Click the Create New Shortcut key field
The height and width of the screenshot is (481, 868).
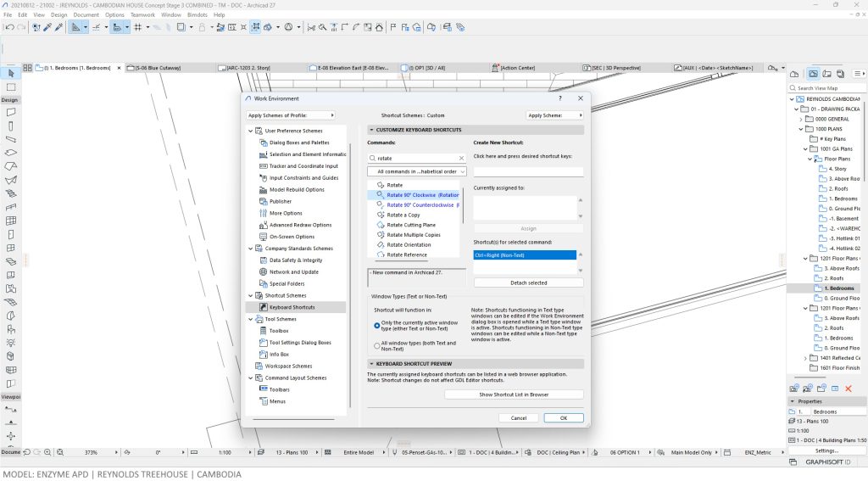pyautogui.click(x=528, y=171)
